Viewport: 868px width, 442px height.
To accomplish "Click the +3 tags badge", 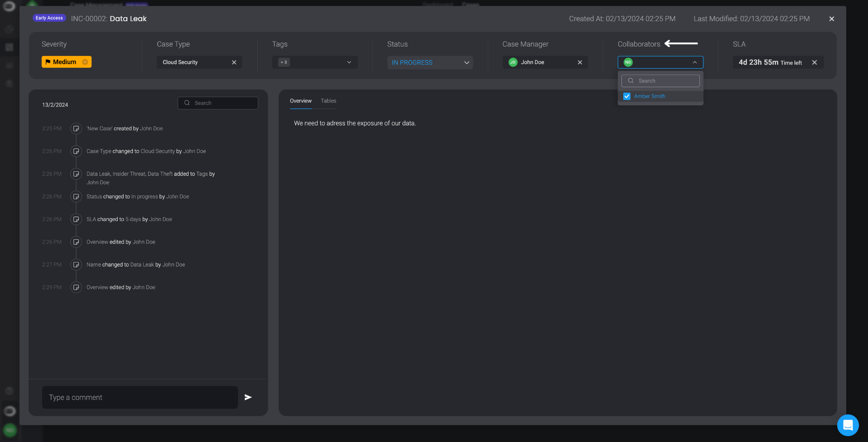I will tap(284, 62).
